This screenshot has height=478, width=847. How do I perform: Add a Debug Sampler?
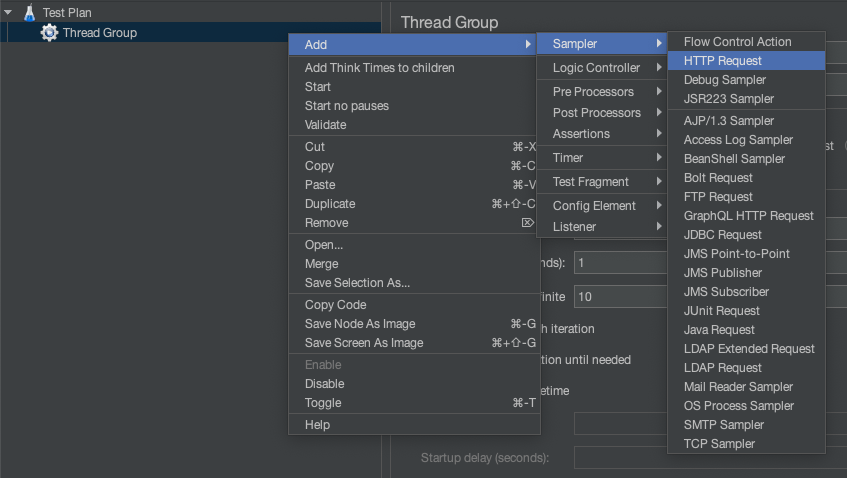(x=747, y=79)
